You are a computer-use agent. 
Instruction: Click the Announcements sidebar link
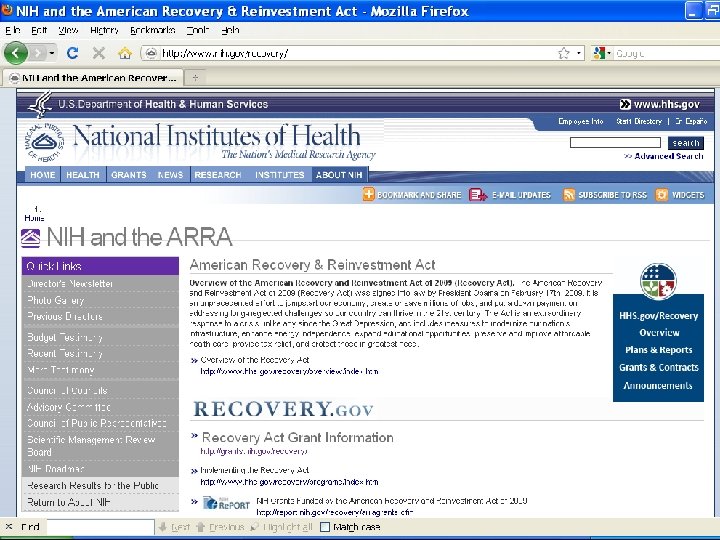coord(658,386)
